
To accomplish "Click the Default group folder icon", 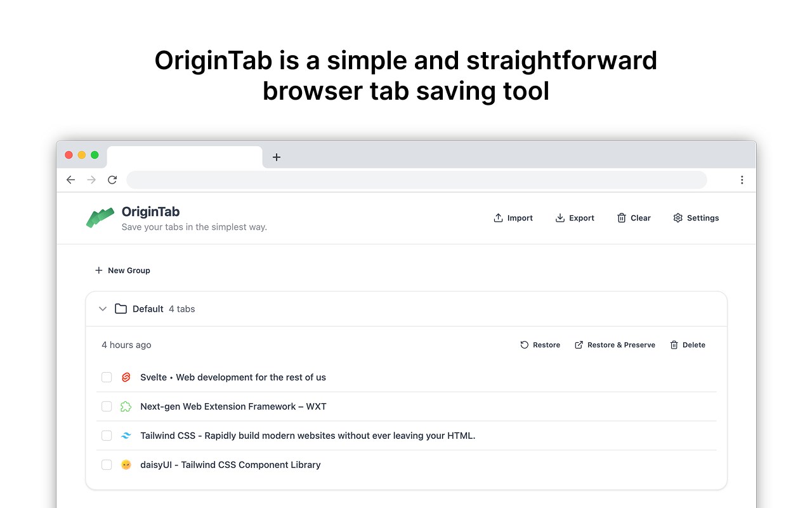I will click(121, 309).
